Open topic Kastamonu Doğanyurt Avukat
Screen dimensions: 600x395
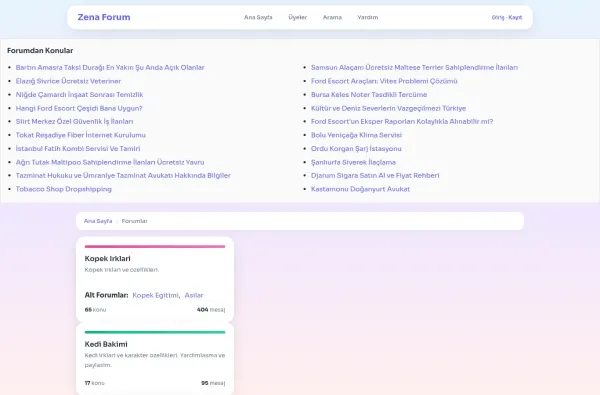(360, 189)
